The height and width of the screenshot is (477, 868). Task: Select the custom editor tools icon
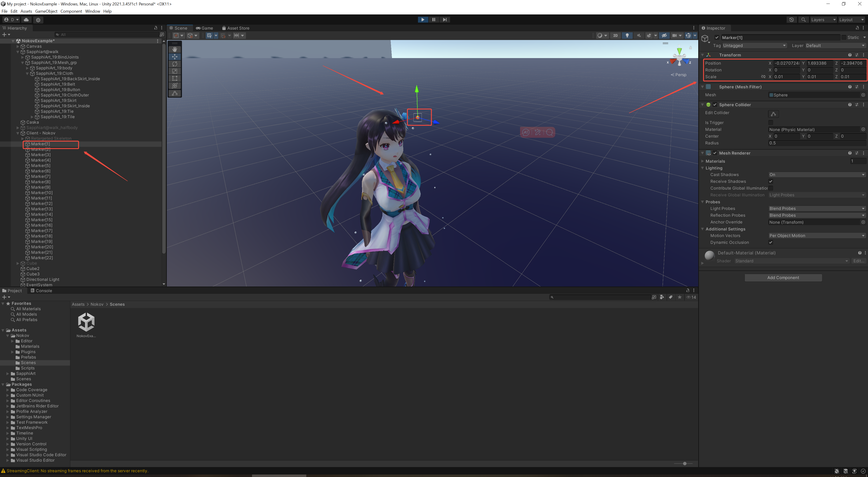pos(175,93)
